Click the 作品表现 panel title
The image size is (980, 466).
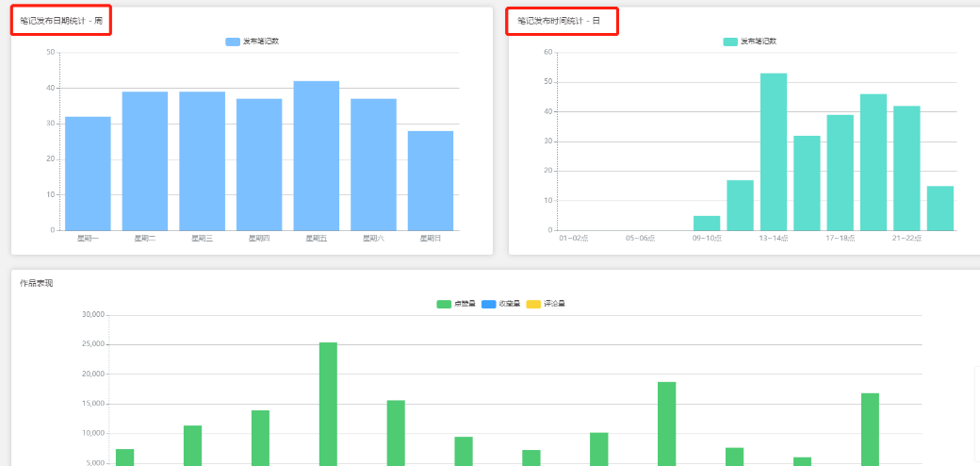[36, 283]
